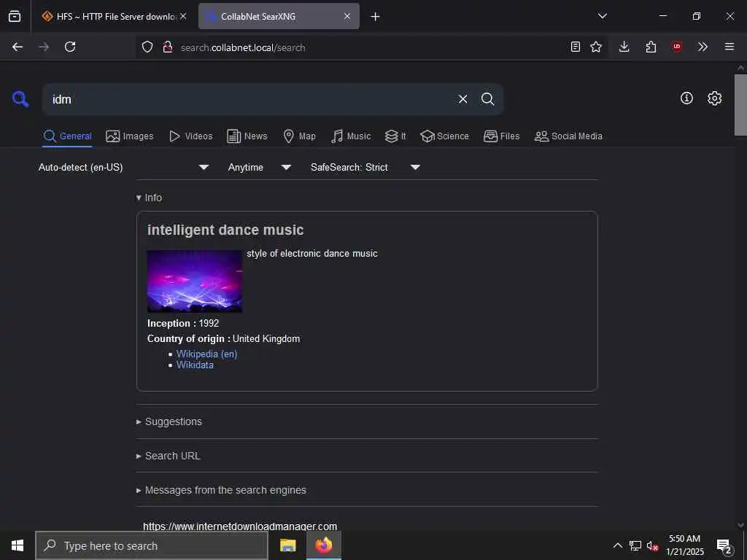Open the Firefox downloads panel

tap(624, 47)
